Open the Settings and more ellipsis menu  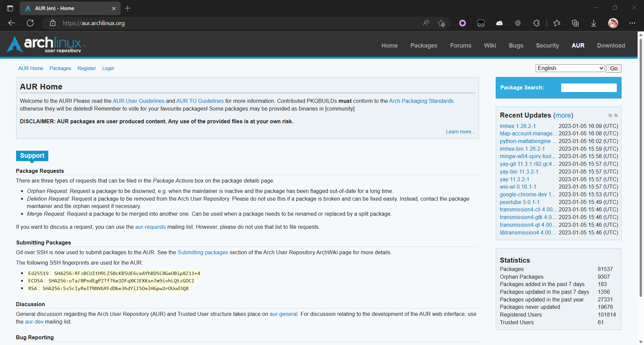click(x=633, y=23)
